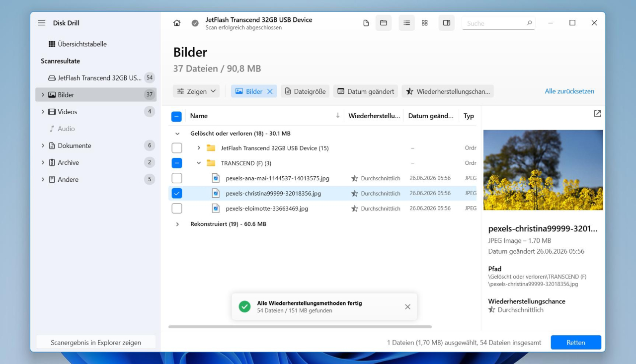Expand Bilder category in sidebar
The image size is (636, 364).
43,95
